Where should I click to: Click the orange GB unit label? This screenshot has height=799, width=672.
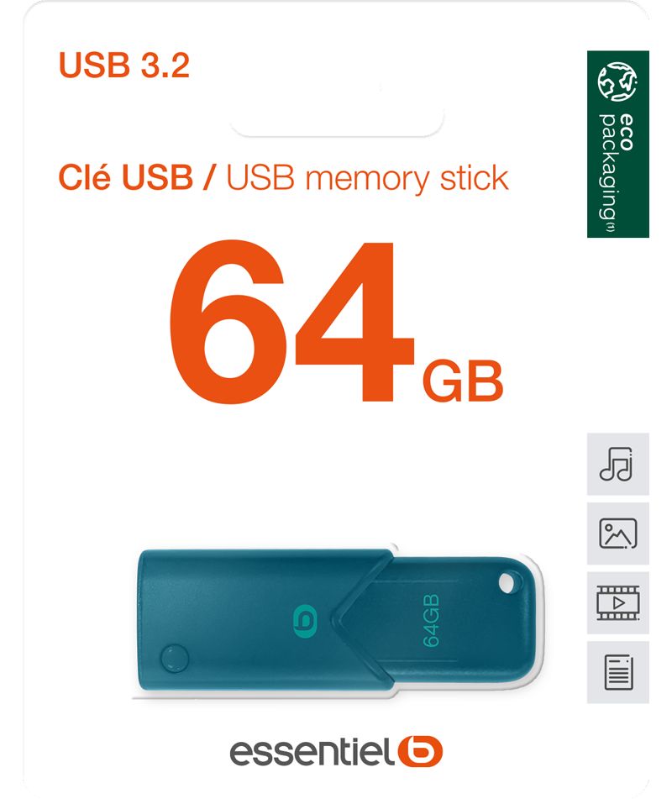(463, 381)
